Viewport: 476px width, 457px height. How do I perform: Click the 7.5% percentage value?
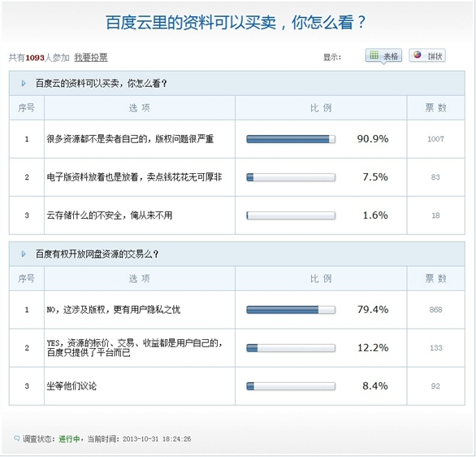pyautogui.click(x=375, y=176)
